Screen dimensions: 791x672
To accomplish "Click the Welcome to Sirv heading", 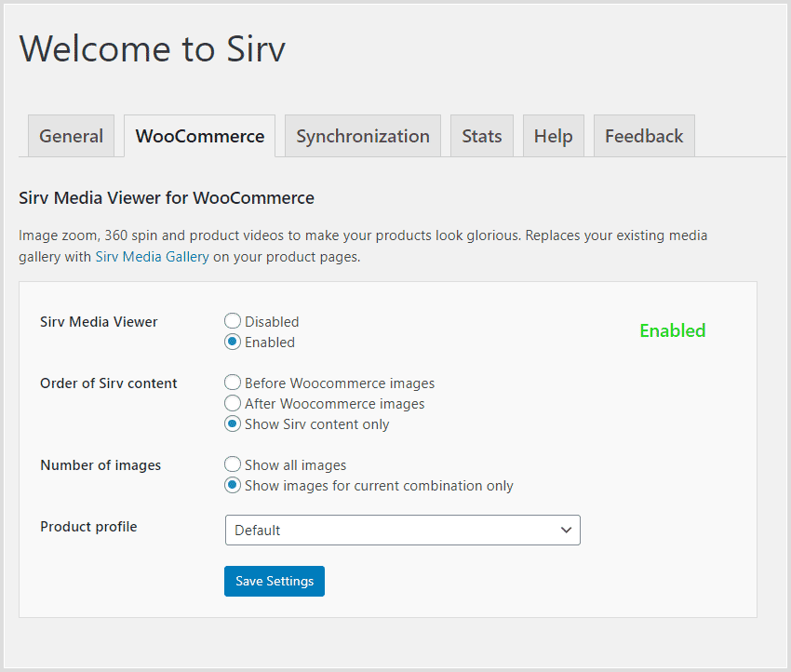I will [x=153, y=49].
